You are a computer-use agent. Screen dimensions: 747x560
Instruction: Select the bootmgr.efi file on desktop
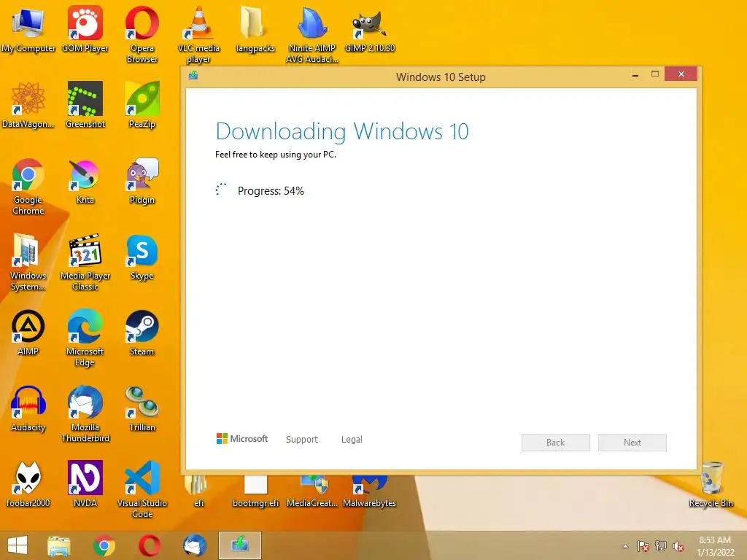click(x=255, y=491)
